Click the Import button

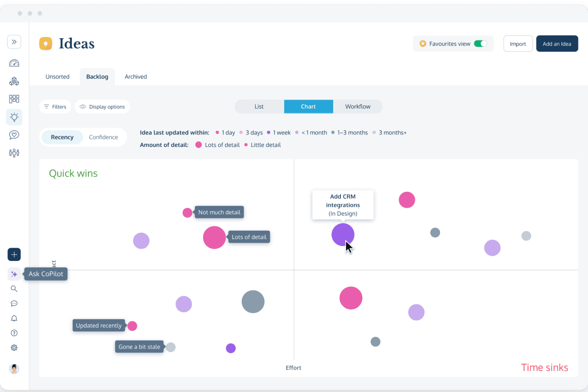click(518, 44)
